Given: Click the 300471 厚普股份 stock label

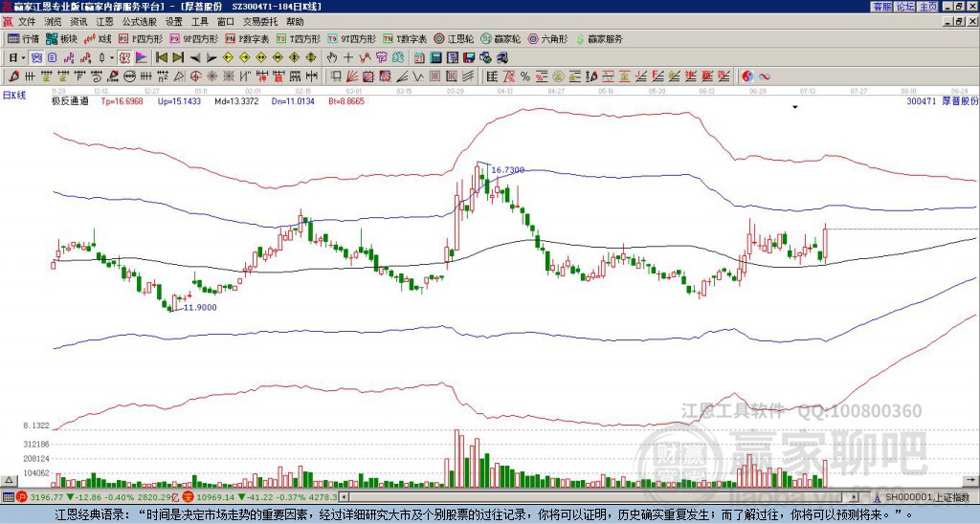Looking at the screenshot, I should coord(942,101).
